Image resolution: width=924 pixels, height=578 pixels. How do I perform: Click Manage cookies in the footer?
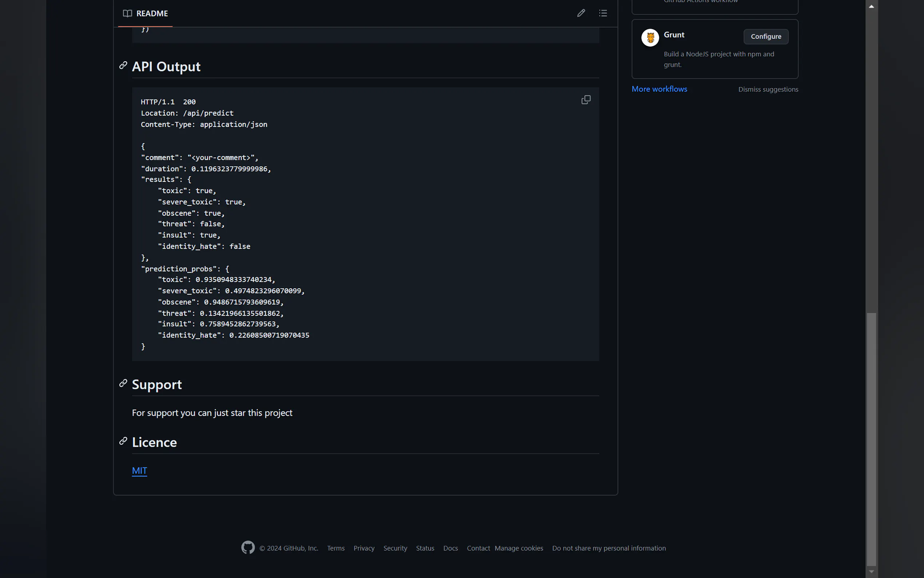(x=518, y=548)
